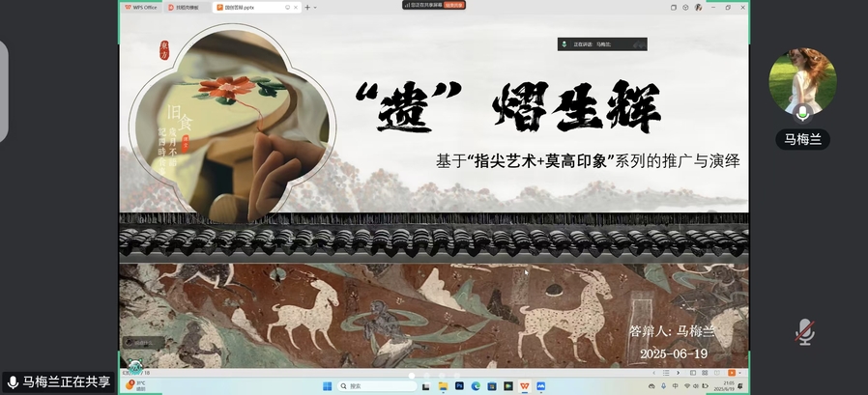Open Tencent Meeting taskbar icon

540,386
